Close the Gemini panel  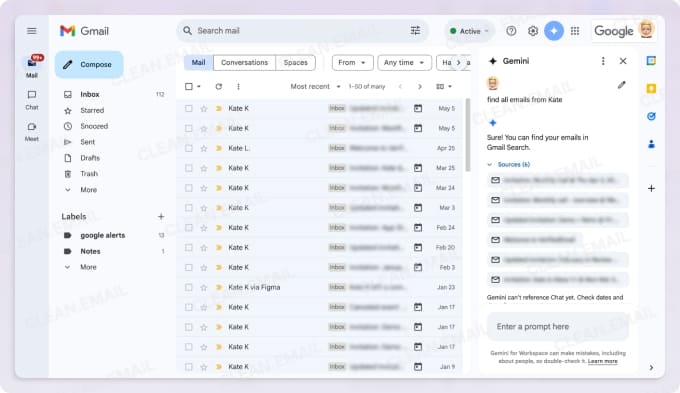pos(623,61)
